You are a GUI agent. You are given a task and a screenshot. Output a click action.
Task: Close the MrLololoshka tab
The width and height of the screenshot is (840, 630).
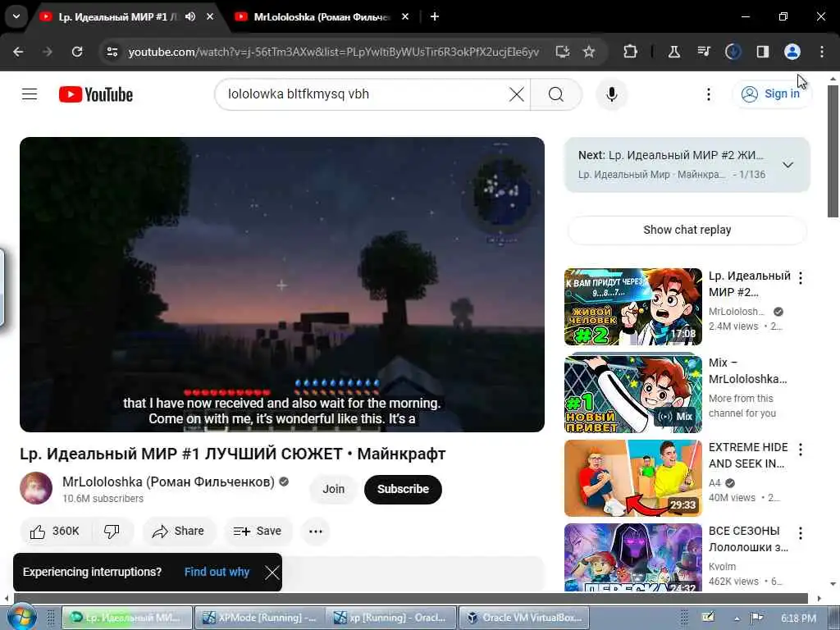(405, 16)
